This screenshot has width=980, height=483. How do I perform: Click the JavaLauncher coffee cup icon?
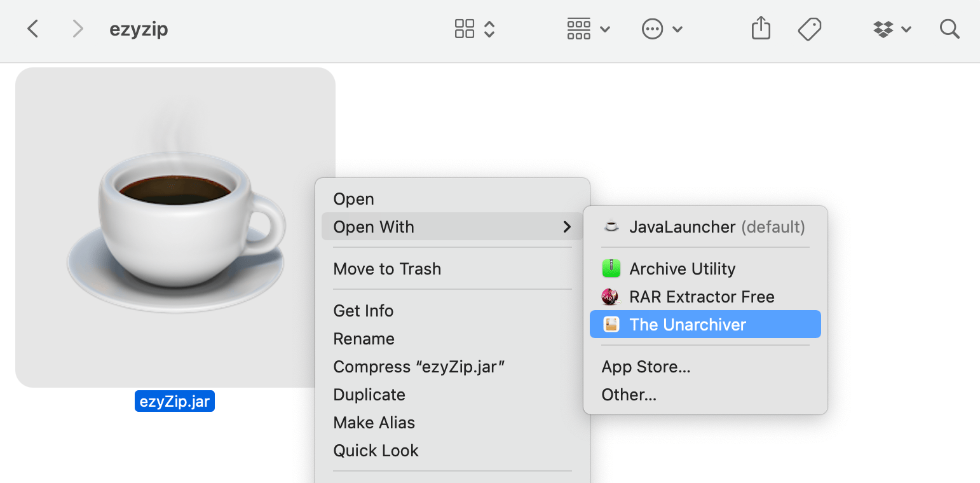coord(611,226)
